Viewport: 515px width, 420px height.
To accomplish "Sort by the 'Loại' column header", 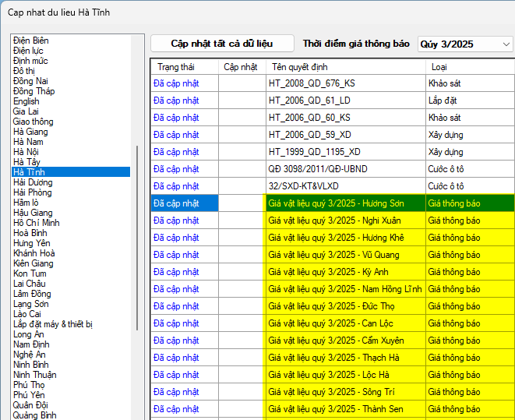I will click(439, 67).
